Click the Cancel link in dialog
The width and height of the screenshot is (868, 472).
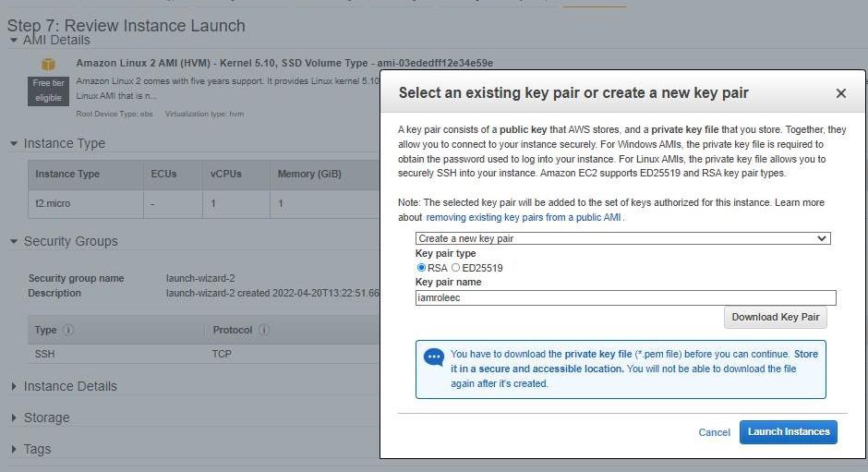click(714, 432)
